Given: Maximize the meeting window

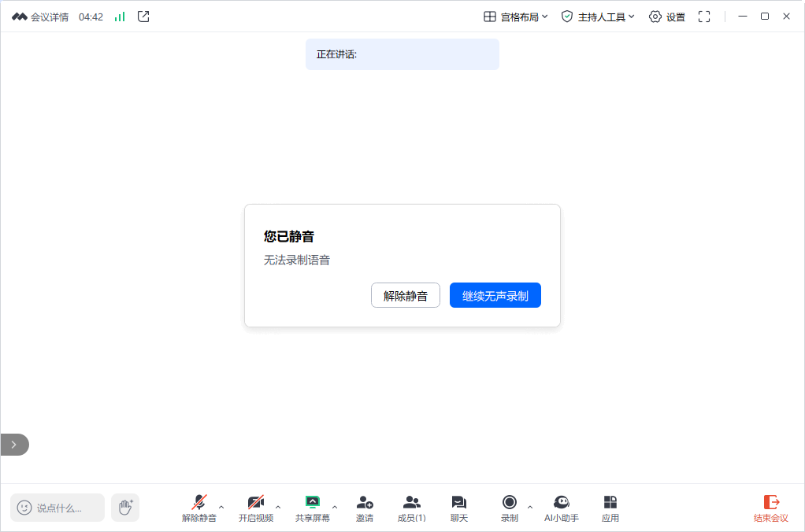Looking at the screenshot, I should (x=765, y=17).
